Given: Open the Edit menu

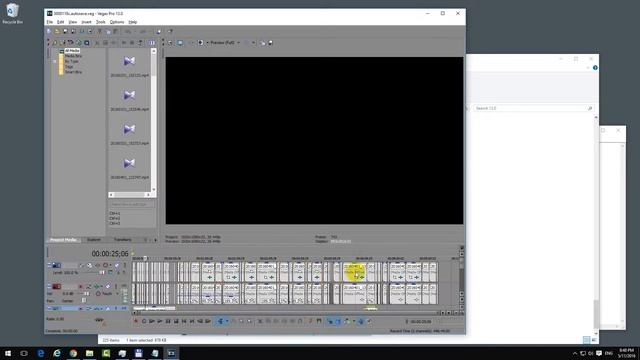Looking at the screenshot, I should pyautogui.click(x=60, y=22).
